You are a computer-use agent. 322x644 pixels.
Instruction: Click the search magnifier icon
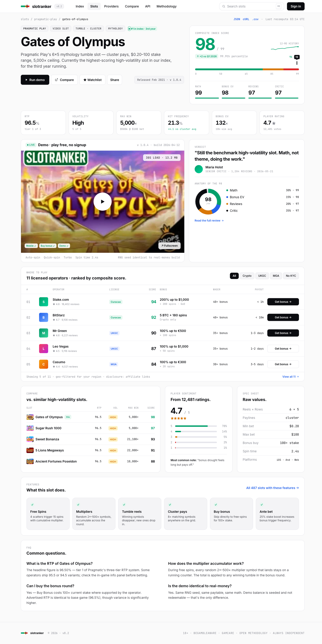point(224,7)
